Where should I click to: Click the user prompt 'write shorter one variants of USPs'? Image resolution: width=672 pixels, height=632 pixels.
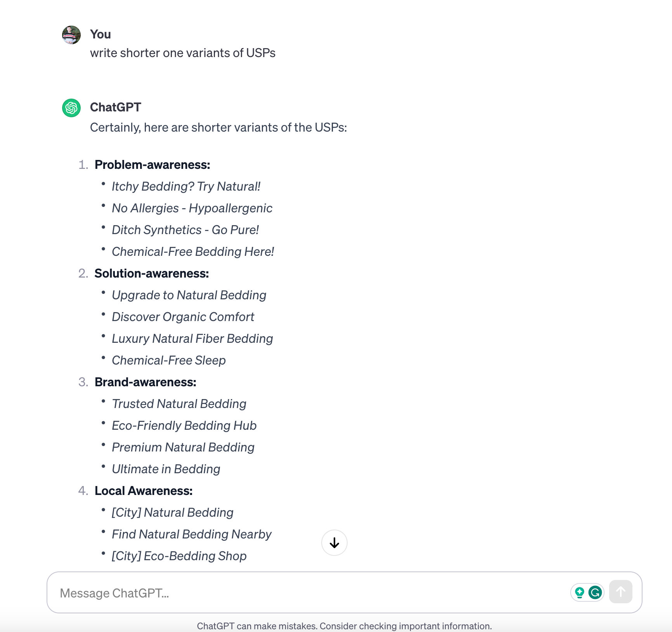click(182, 53)
